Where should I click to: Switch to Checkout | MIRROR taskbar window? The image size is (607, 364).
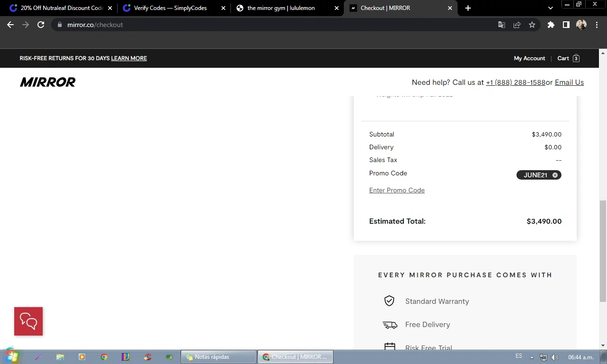click(x=295, y=357)
